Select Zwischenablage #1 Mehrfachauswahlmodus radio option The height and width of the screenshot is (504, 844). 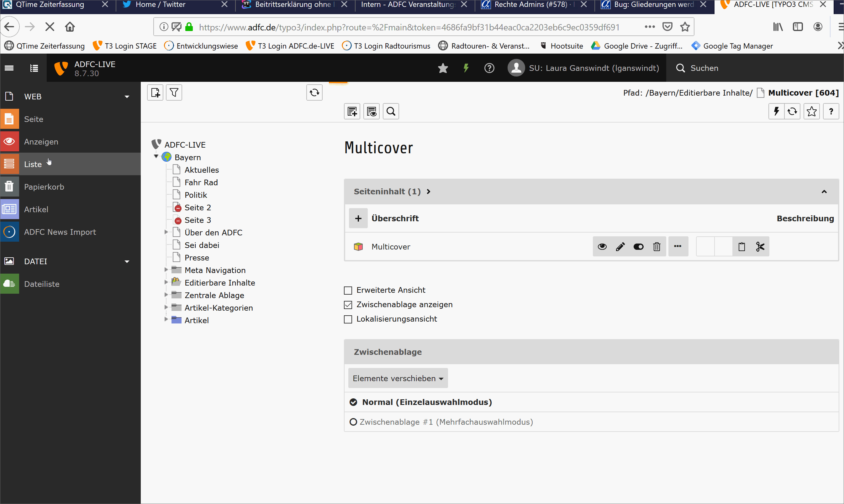353,422
